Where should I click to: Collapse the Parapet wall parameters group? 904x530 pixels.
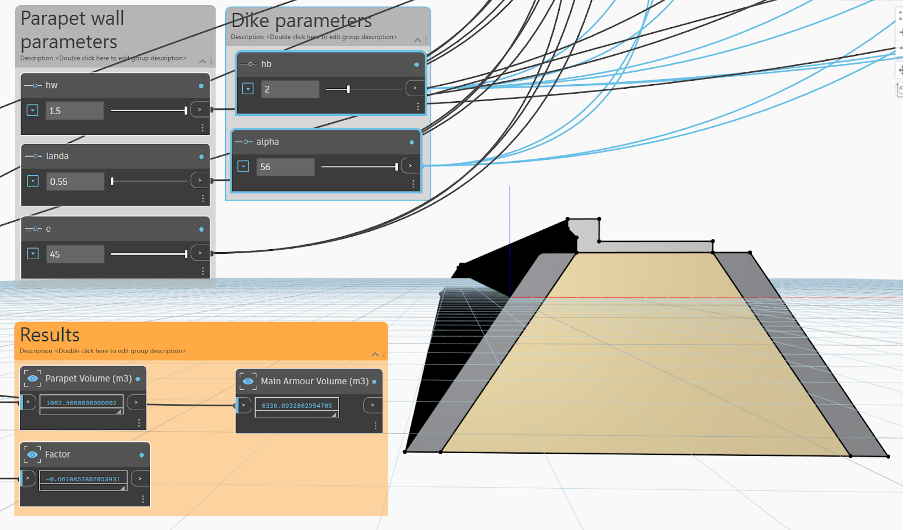point(202,61)
